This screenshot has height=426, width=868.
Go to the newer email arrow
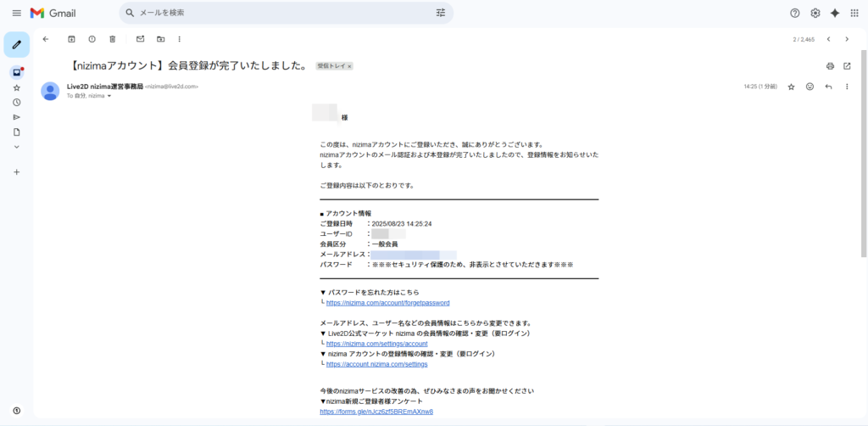click(x=828, y=39)
